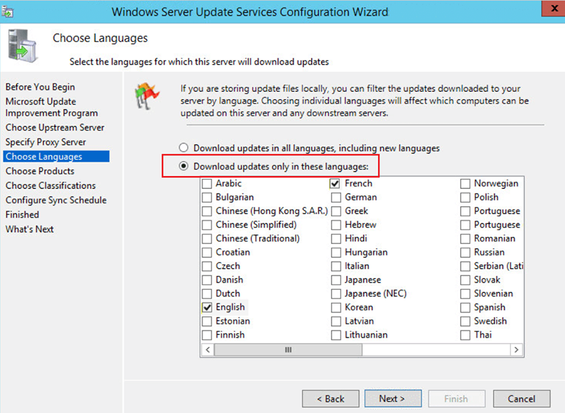565x413 pixels.
Task: Enable Dutch updates checkbox
Action: tap(207, 294)
